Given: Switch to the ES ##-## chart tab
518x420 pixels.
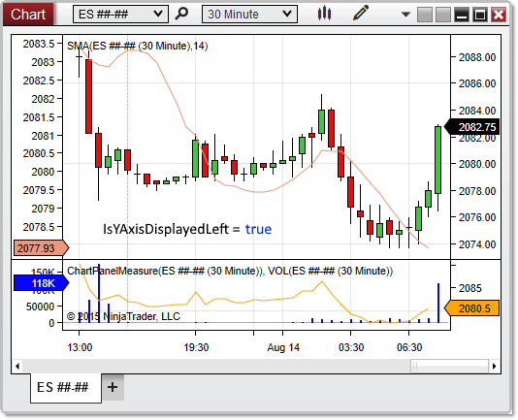Looking at the screenshot, I should (65, 388).
